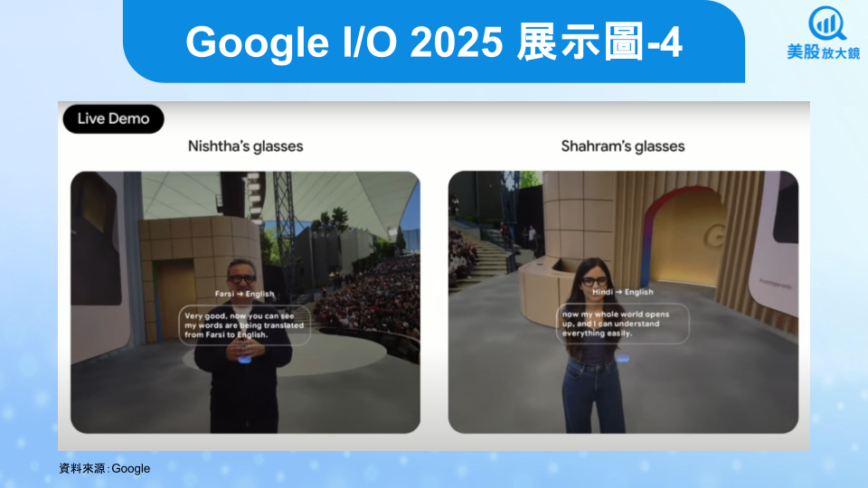
Task: Click the 'Hindi → English' label
Action: point(623,292)
